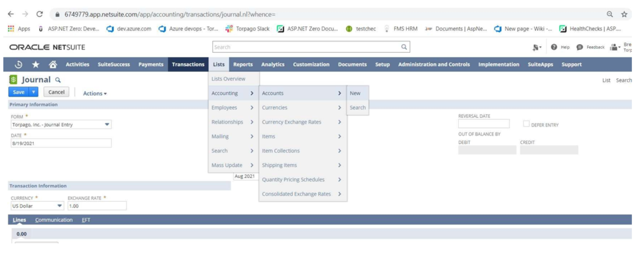644x253 pixels.
Task: Open the Actions dropdown
Action: (x=95, y=94)
